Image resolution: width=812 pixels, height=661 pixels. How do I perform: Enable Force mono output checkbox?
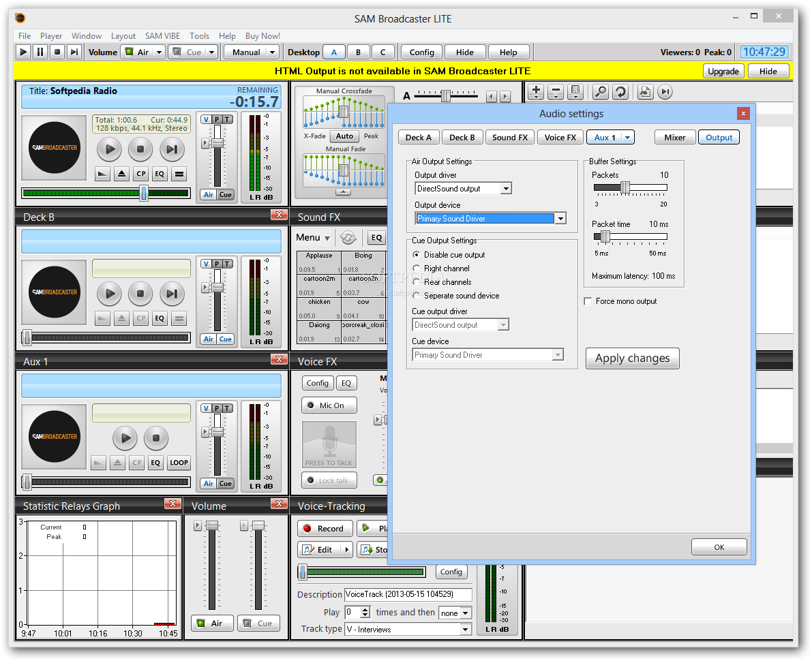[x=588, y=301]
